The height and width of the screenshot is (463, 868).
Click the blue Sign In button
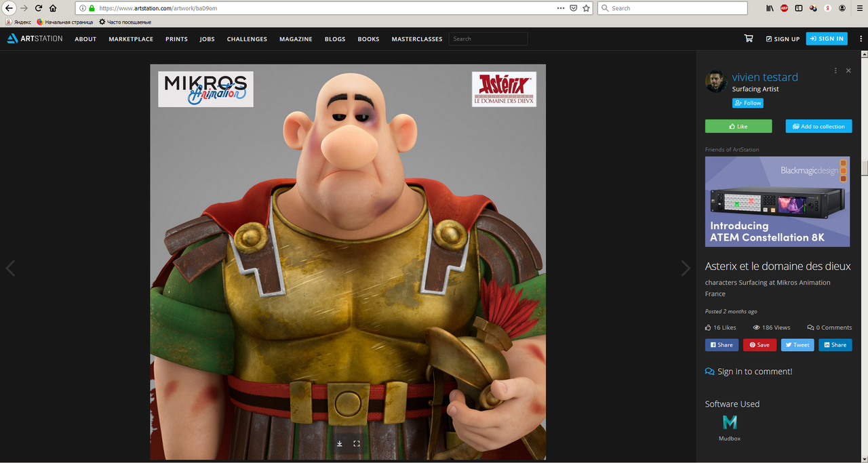click(x=827, y=39)
